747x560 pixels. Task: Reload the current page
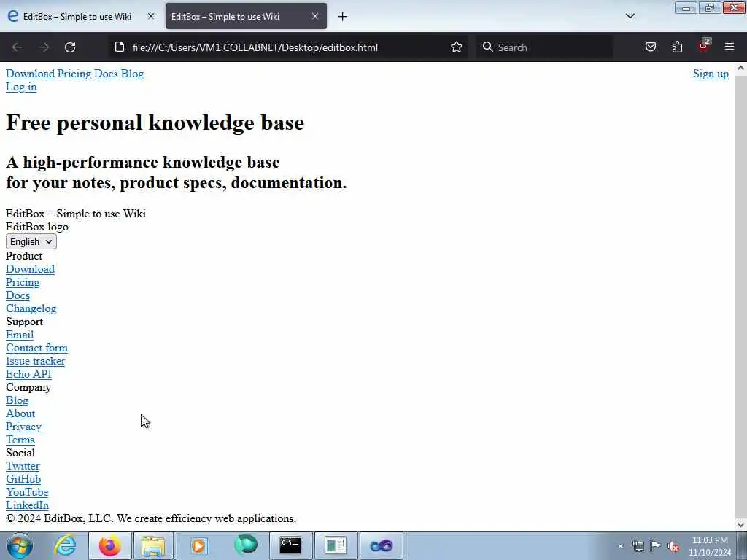70,47
